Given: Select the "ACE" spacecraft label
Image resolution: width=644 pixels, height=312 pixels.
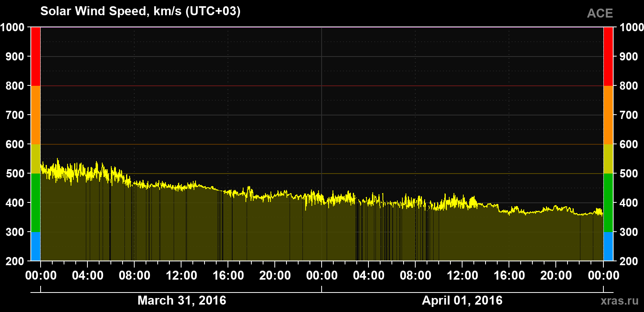Looking at the screenshot, I should coord(600,14).
